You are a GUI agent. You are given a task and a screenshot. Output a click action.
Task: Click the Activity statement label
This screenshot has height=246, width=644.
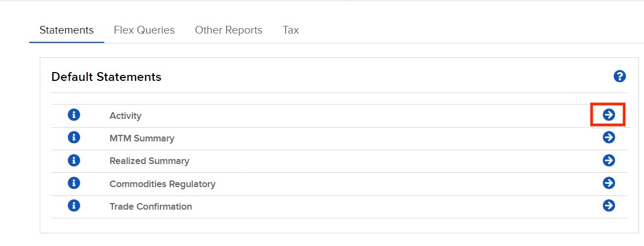tap(125, 116)
